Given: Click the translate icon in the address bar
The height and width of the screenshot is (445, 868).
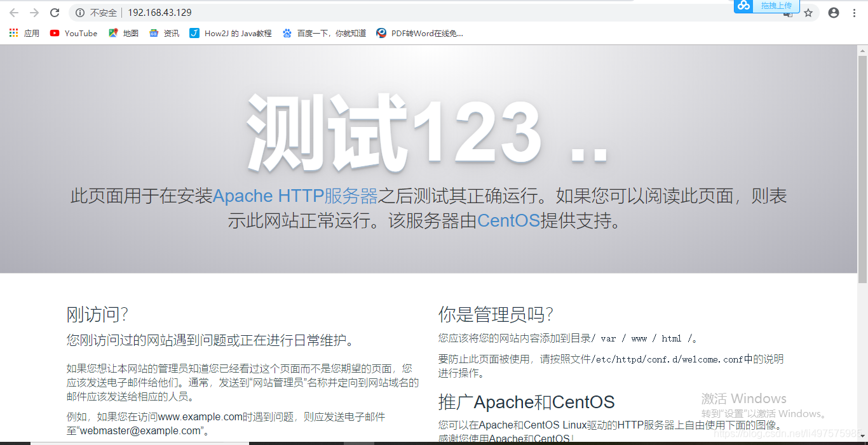Looking at the screenshot, I should [788, 14].
